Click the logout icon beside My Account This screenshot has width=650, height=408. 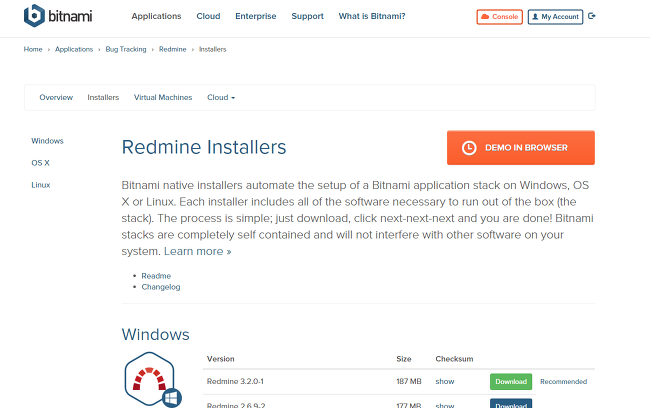(x=592, y=16)
